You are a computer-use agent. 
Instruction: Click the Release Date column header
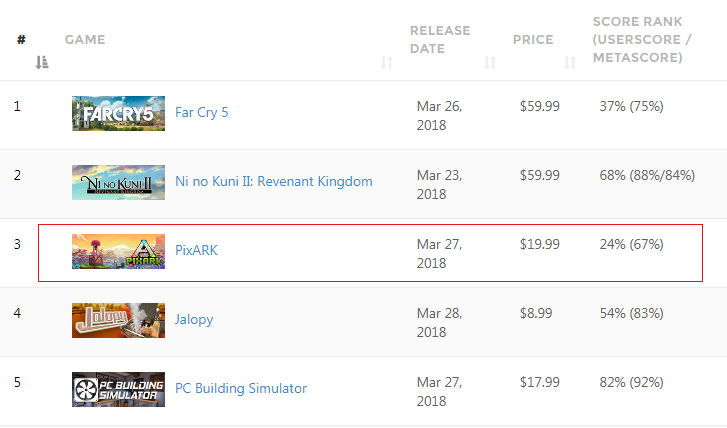(440, 40)
